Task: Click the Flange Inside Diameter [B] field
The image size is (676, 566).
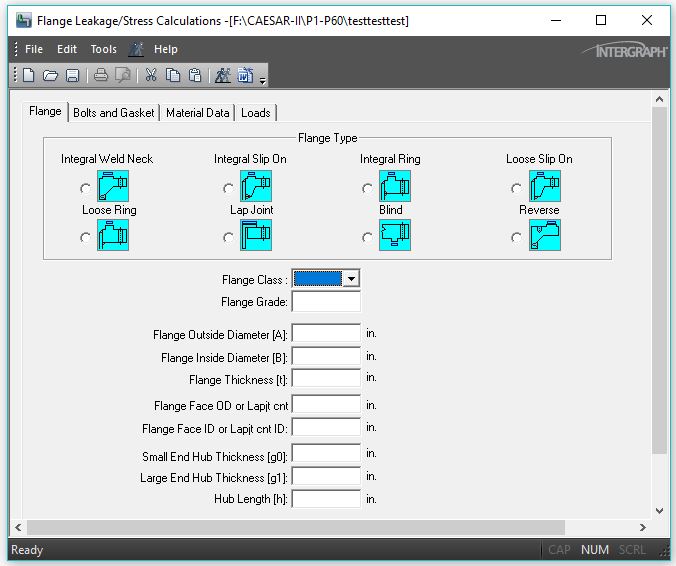Action: tap(326, 356)
